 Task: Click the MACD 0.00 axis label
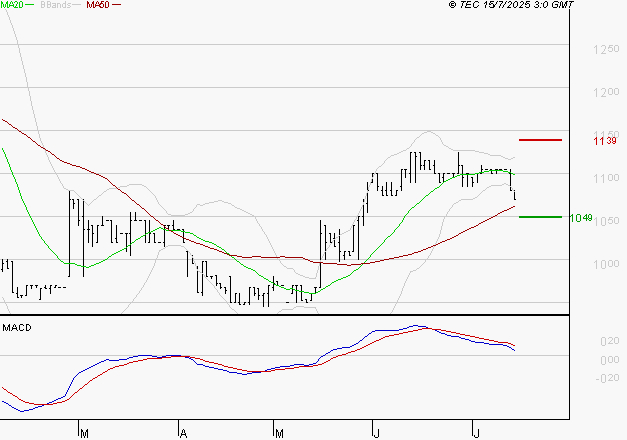click(608, 359)
